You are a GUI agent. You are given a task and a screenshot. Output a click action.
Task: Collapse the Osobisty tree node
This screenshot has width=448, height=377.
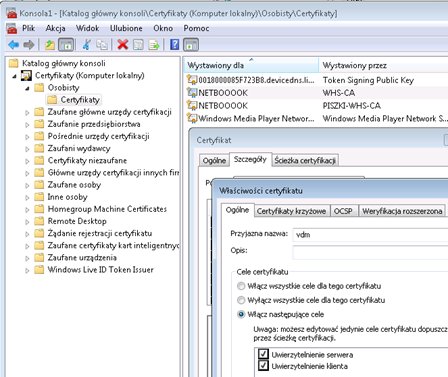(x=27, y=88)
